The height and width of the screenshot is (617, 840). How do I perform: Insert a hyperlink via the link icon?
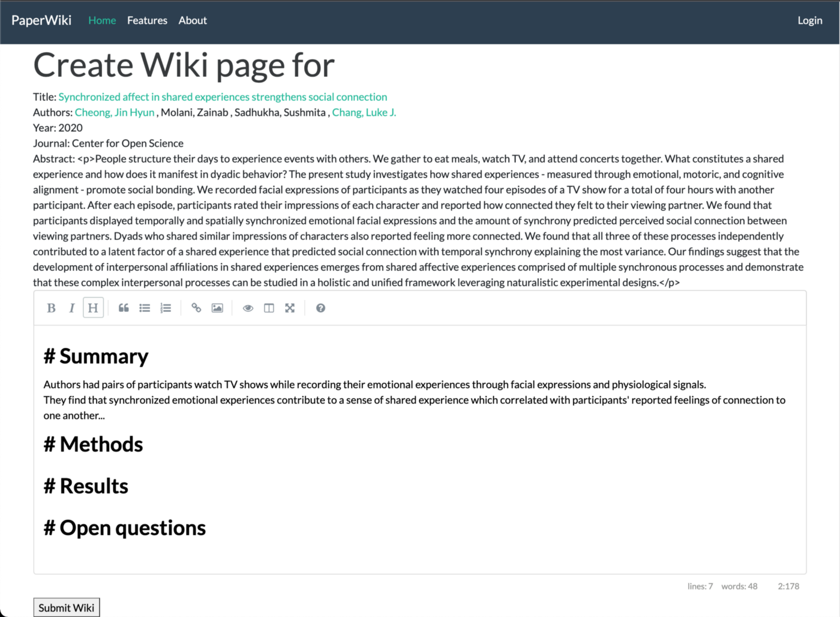196,308
